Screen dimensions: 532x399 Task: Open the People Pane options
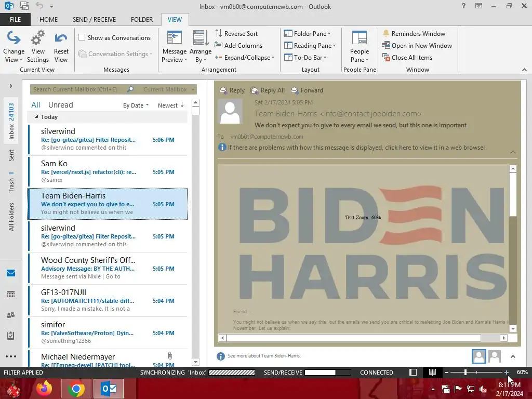(360, 47)
